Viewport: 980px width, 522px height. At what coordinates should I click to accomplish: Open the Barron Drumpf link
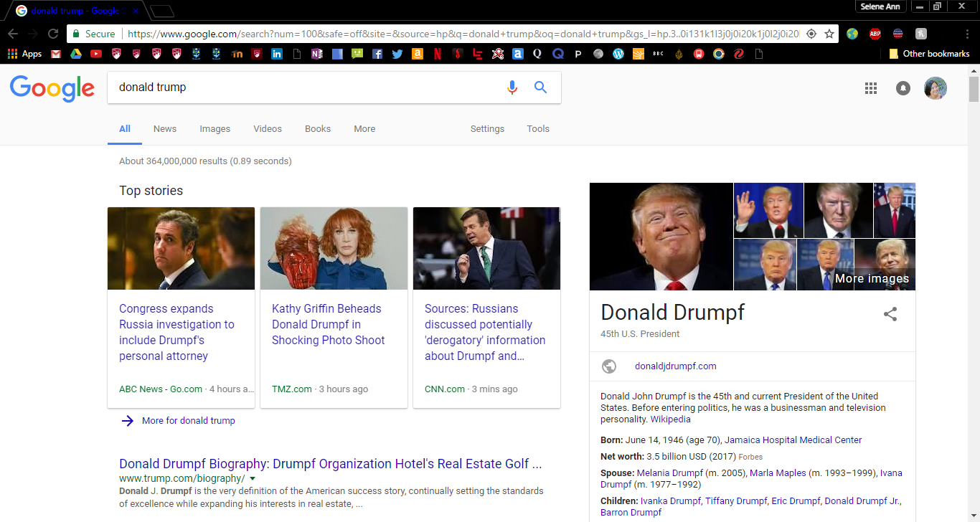631,513
